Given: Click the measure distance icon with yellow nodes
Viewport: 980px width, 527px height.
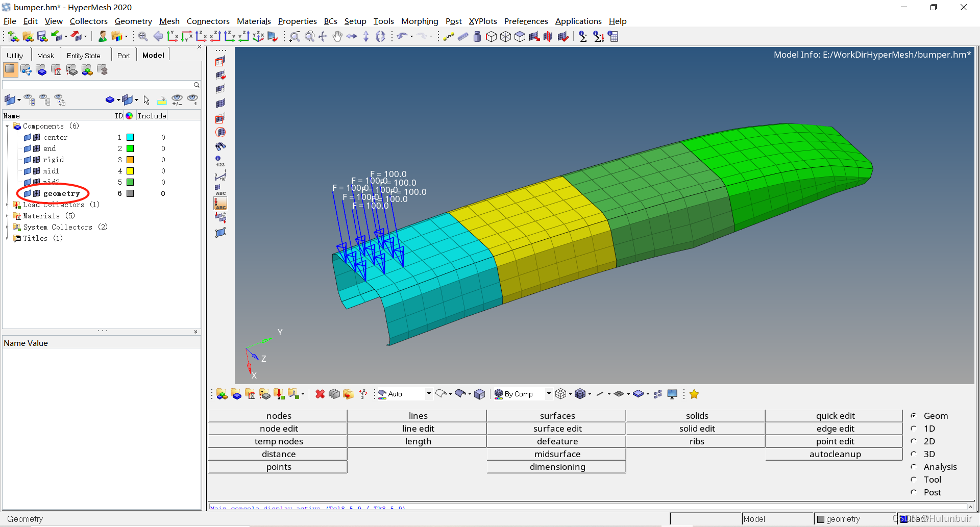Looking at the screenshot, I should tap(448, 37).
